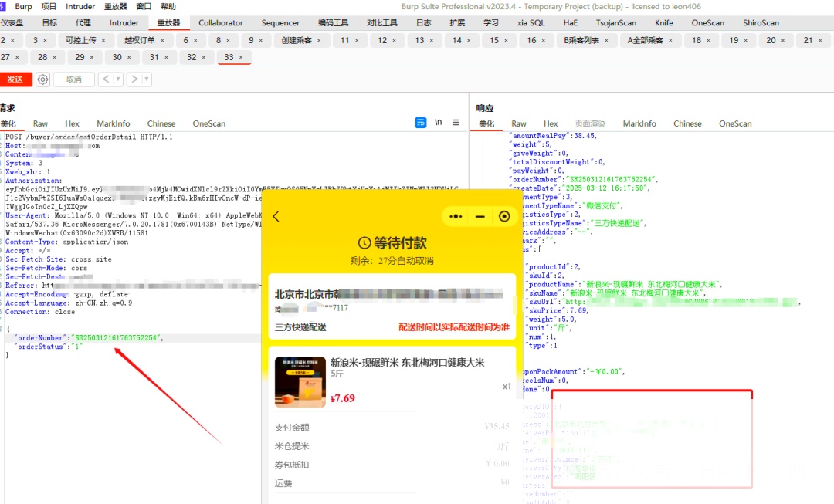Screen dimensions: 834x504
Task: Close Repeater tab 32
Action: click(x=204, y=57)
